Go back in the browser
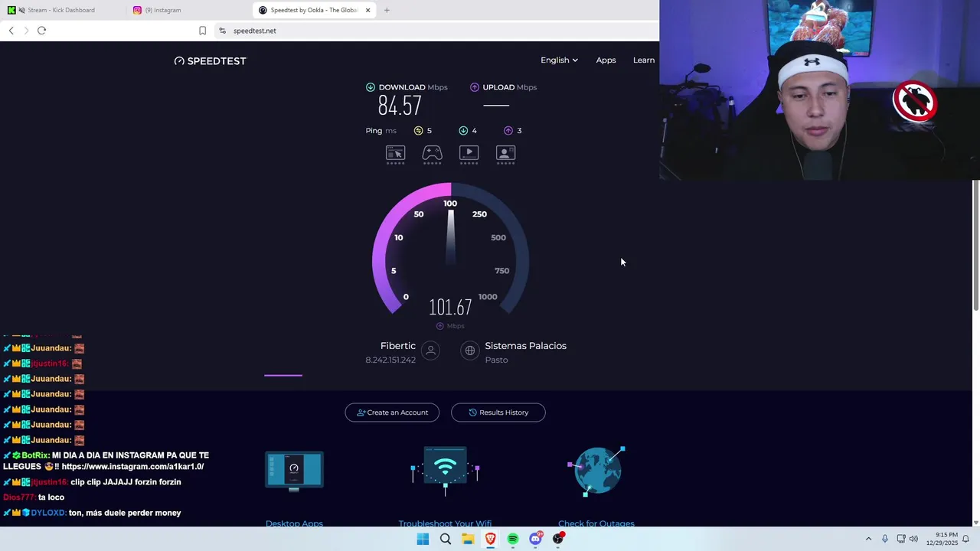 click(x=11, y=31)
